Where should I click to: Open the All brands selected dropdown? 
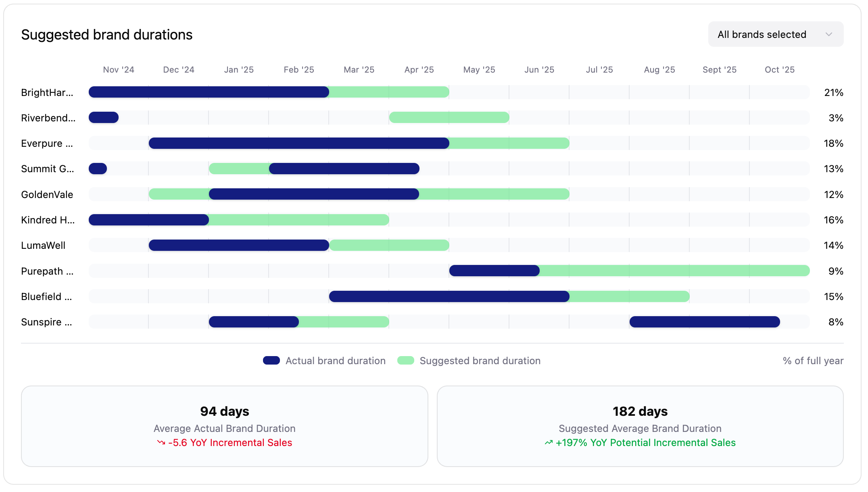(x=762, y=34)
